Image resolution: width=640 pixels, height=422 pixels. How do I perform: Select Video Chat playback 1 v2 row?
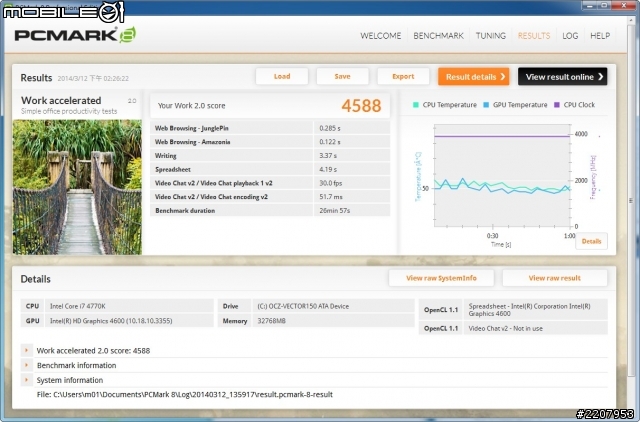(x=270, y=183)
